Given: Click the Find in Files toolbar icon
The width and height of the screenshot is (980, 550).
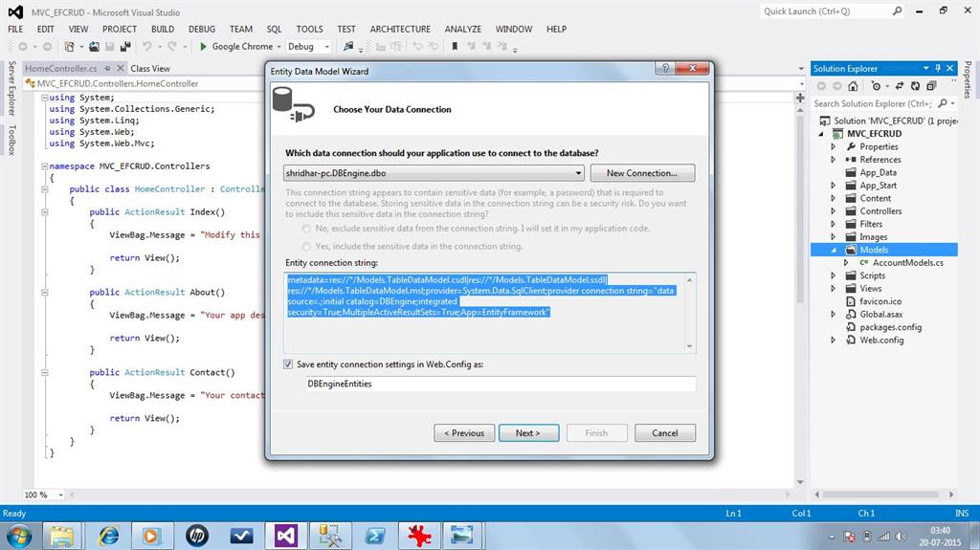Looking at the screenshot, I should (x=348, y=46).
